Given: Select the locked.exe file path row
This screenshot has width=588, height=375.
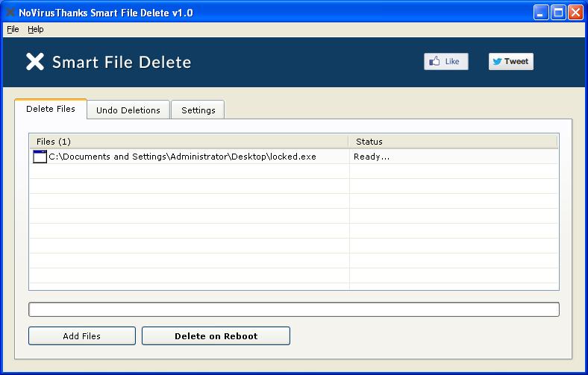Looking at the screenshot, I should 293,157.
